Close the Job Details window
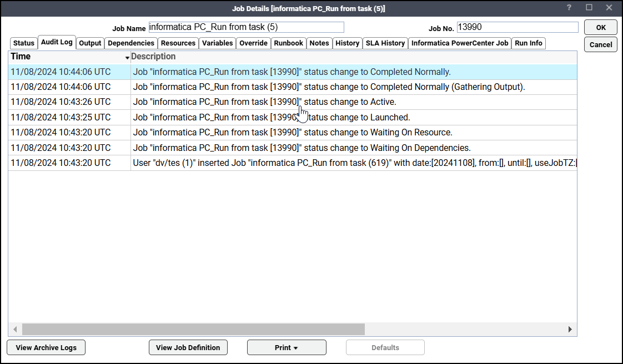The image size is (623, 364). 609,8
